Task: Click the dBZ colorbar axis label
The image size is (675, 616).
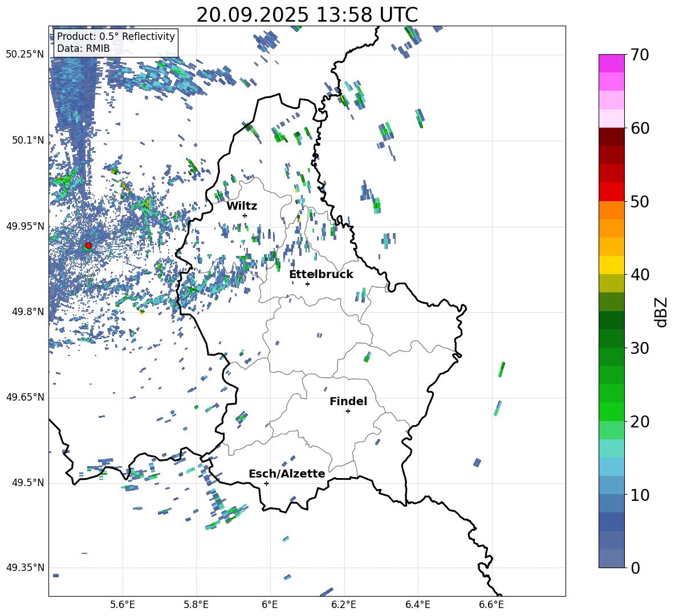Action: [x=662, y=312]
